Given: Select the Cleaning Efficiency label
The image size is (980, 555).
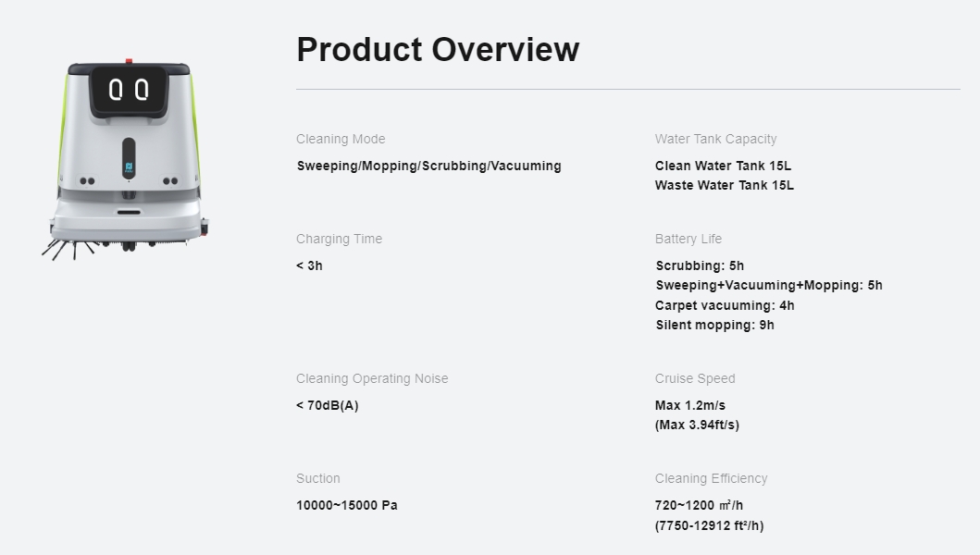Looking at the screenshot, I should point(712,478).
